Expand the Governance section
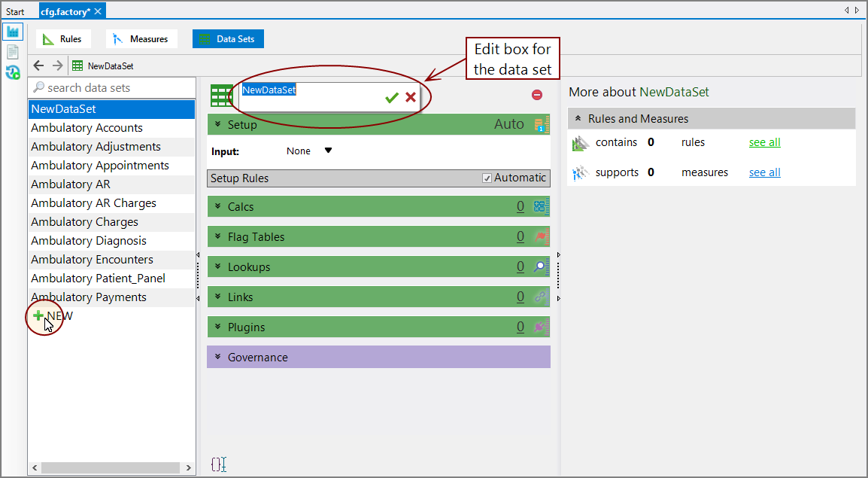This screenshot has height=478, width=868. (x=218, y=356)
